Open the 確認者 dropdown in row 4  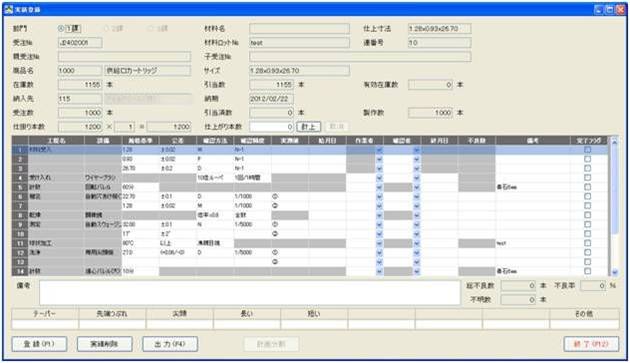pos(417,178)
